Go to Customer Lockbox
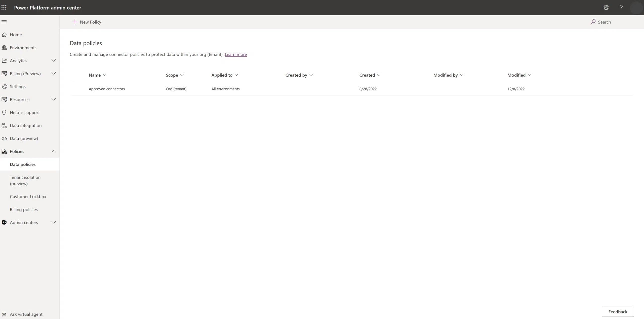 (28, 196)
